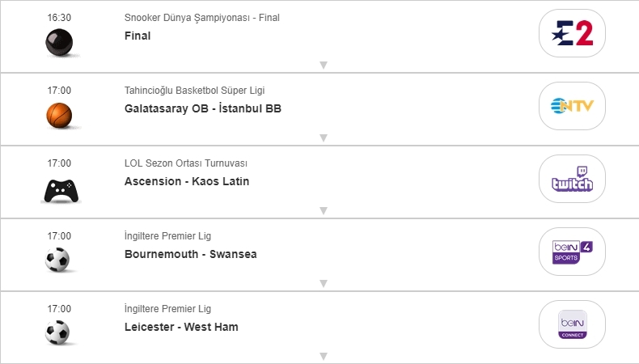The image size is (639, 364).
Task: Click the Eurosport 2 channel logo
Action: pyautogui.click(x=572, y=33)
